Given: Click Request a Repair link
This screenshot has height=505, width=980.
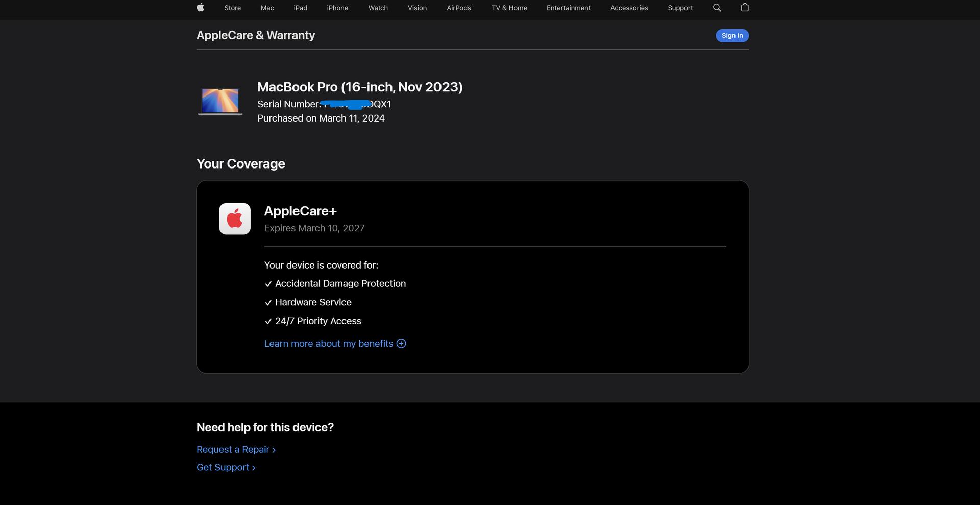Looking at the screenshot, I should point(236,449).
